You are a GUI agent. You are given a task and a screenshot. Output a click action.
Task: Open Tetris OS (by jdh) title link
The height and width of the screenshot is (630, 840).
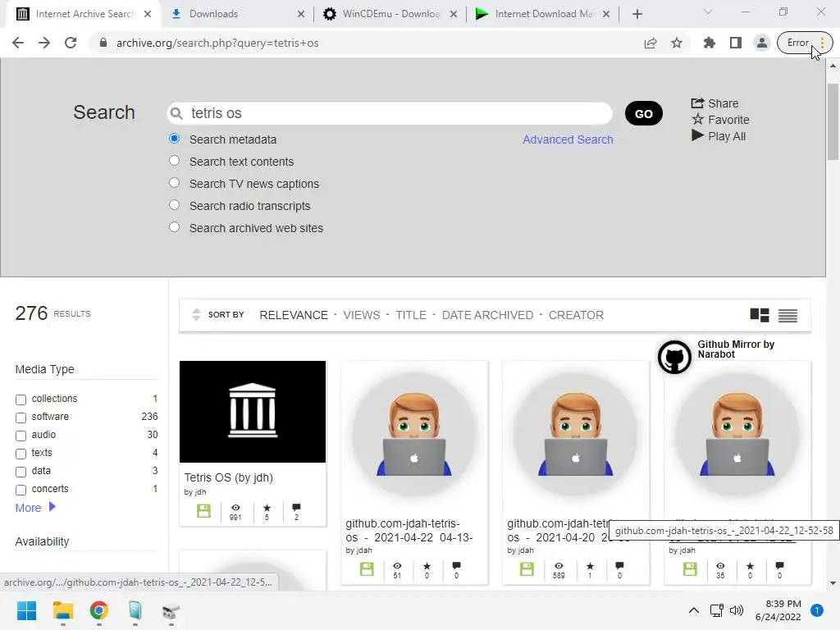229,477
